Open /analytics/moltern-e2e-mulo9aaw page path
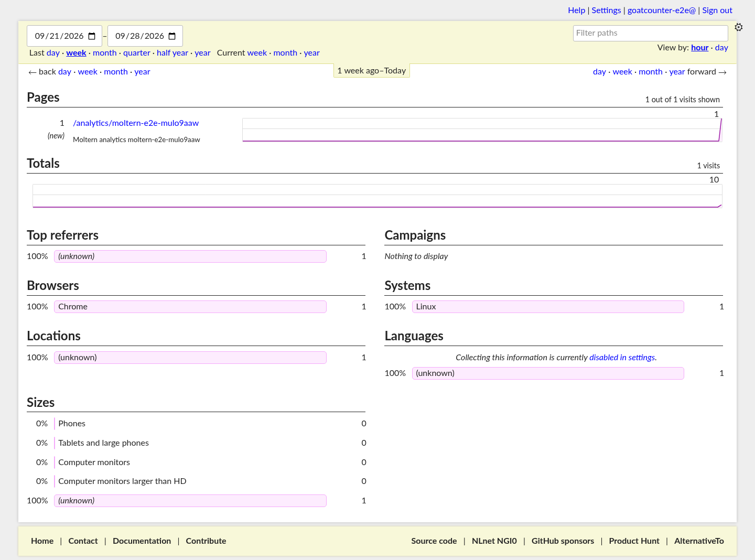This screenshot has width=755, height=560. click(136, 123)
